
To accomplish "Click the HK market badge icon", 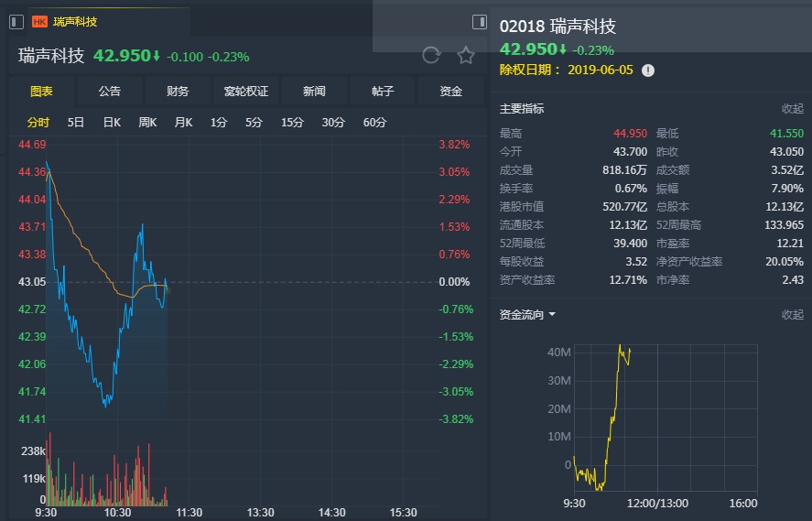I will point(39,21).
